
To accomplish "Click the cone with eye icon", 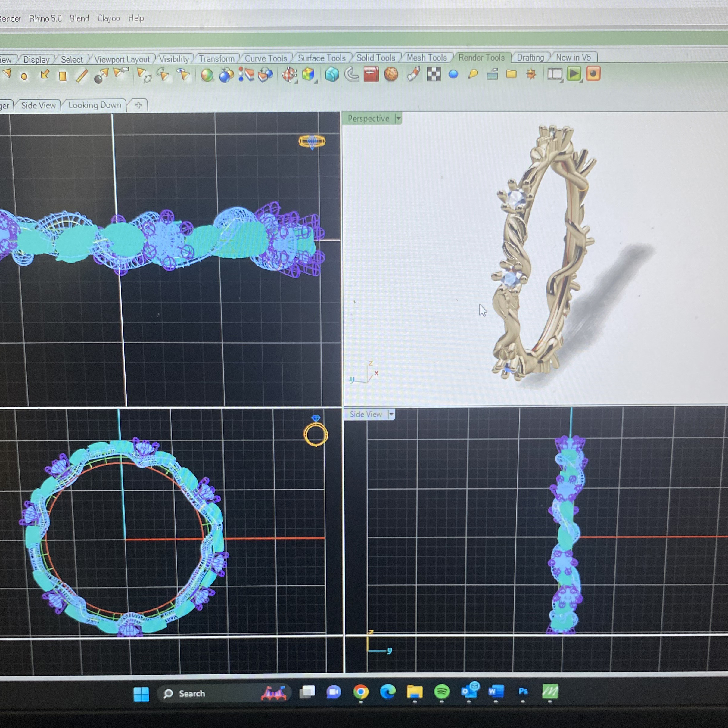I will click(183, 74).
